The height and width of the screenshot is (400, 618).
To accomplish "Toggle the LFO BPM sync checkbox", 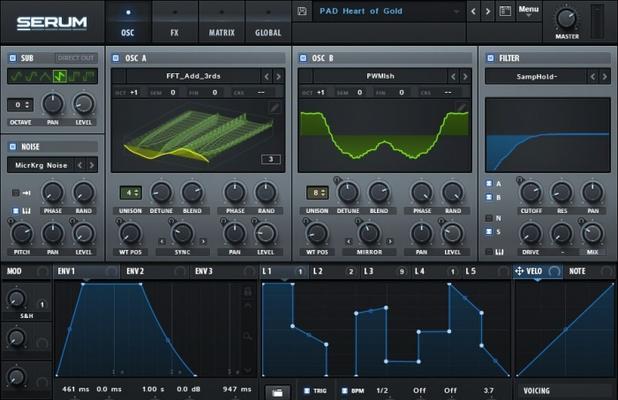I will tap(344, 391).
